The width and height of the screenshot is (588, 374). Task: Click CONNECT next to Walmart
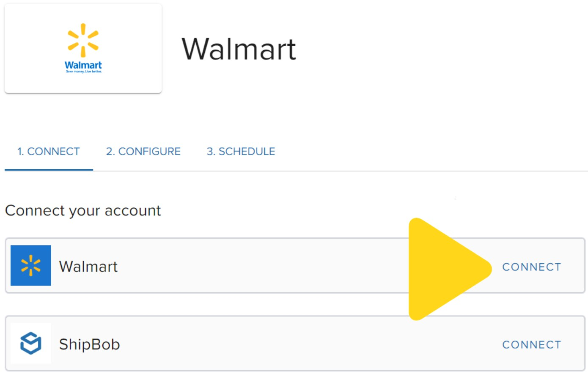coord(532,267)
